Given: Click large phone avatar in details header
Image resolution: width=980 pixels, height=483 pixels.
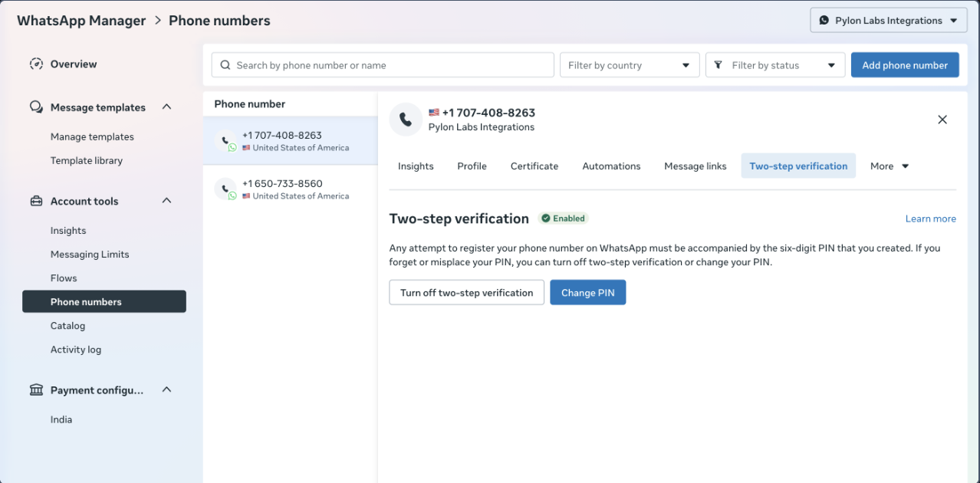Looking at the screenshot, I should [406, 120].
